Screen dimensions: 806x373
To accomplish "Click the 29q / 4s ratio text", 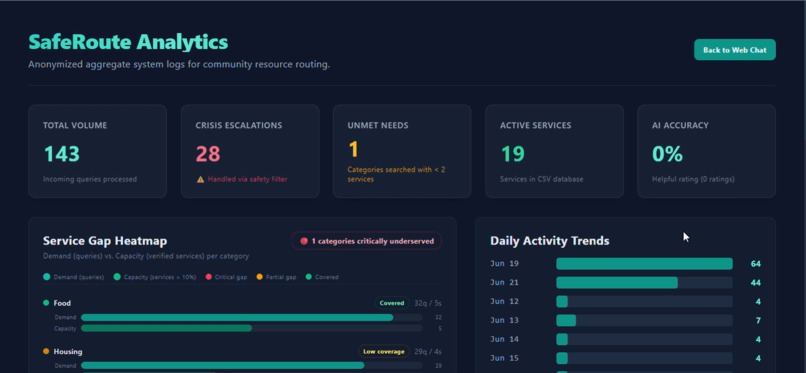I will (428, 352).
